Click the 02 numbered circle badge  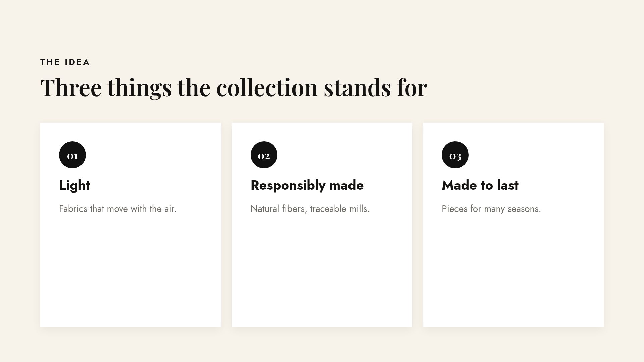pyautogui.click(x=264, y=155)
